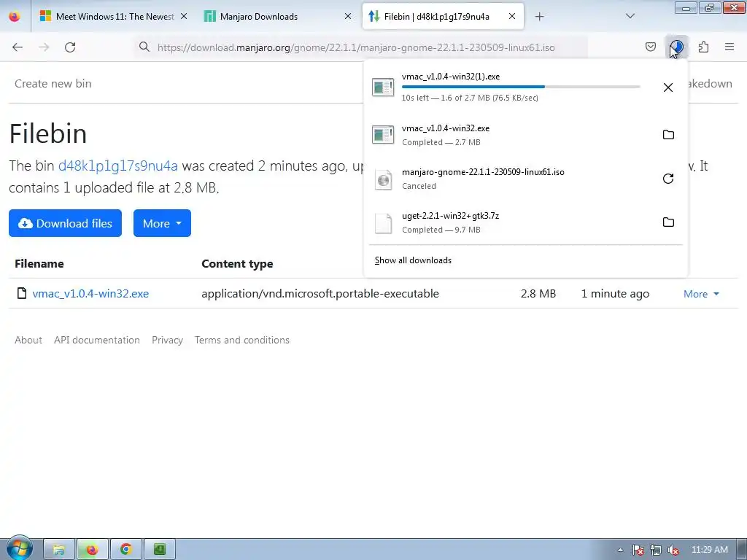Click the 1 minute ago cell

(x=615, y=294)
